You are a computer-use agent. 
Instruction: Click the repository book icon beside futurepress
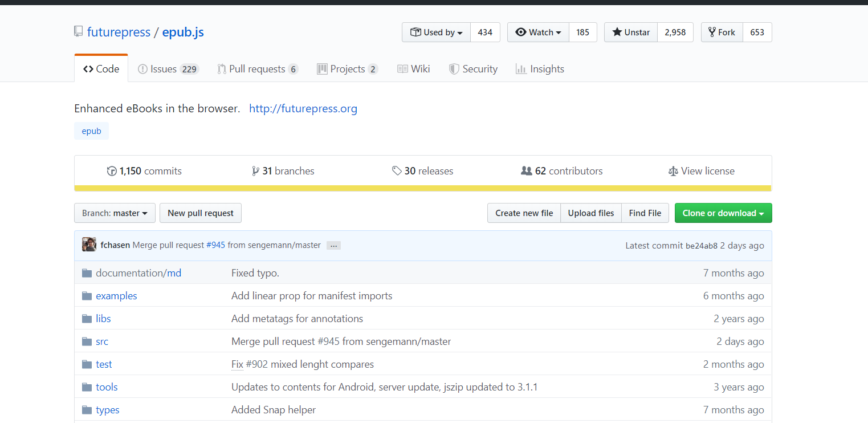(79, 32)
